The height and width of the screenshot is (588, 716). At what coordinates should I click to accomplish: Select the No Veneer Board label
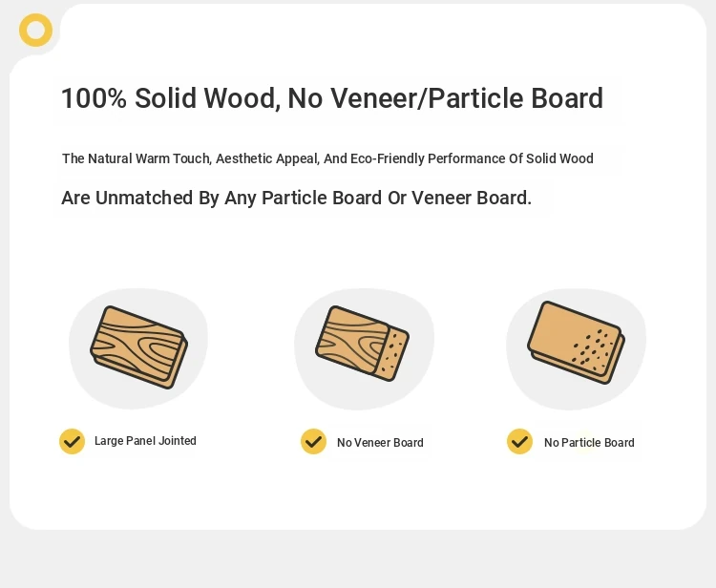[x=380, y=442]
